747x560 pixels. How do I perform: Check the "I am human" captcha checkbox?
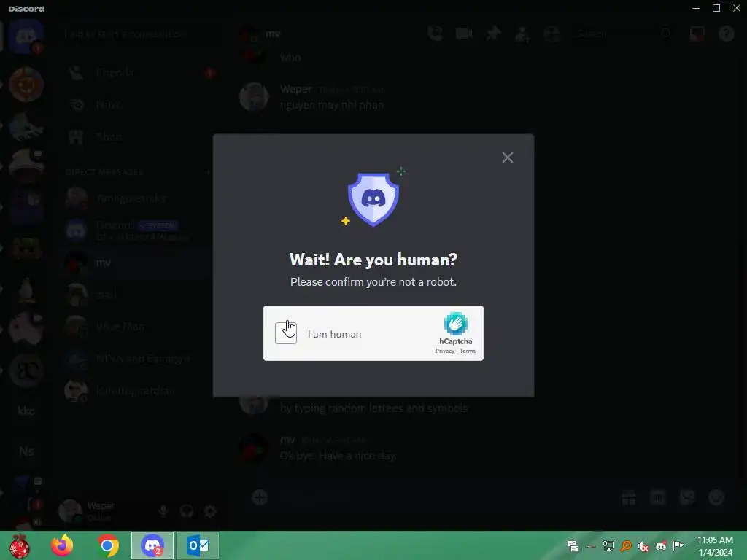tap(286, 332)
